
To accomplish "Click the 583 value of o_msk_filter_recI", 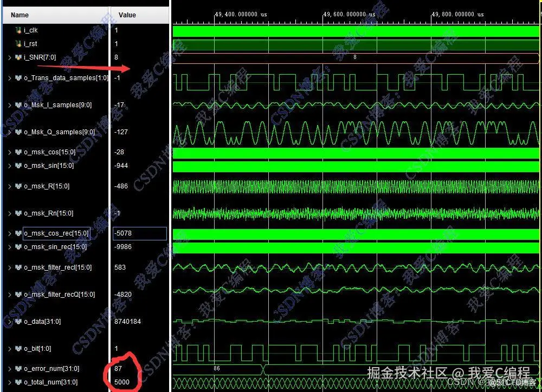I will 120,267.
